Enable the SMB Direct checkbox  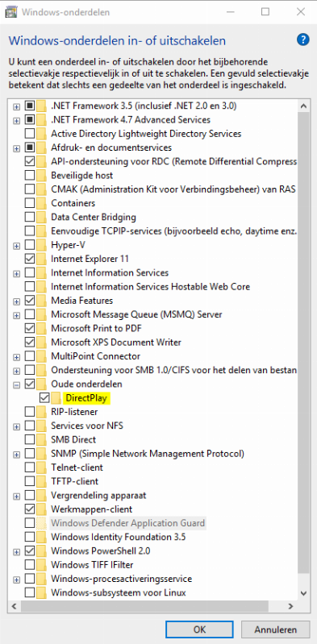[x=30, y=439]
